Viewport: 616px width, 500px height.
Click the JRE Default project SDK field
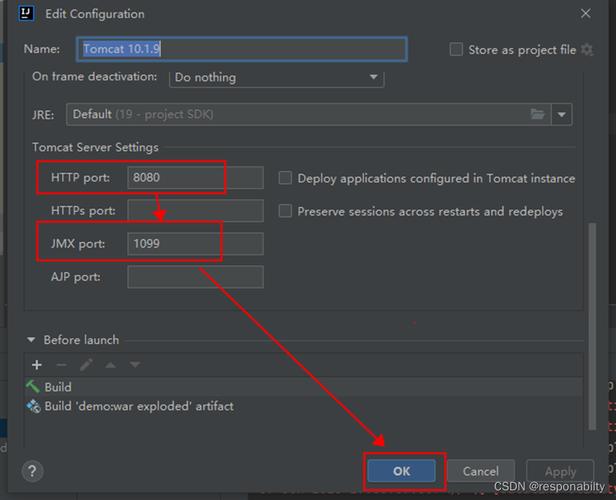pos(308,114)
